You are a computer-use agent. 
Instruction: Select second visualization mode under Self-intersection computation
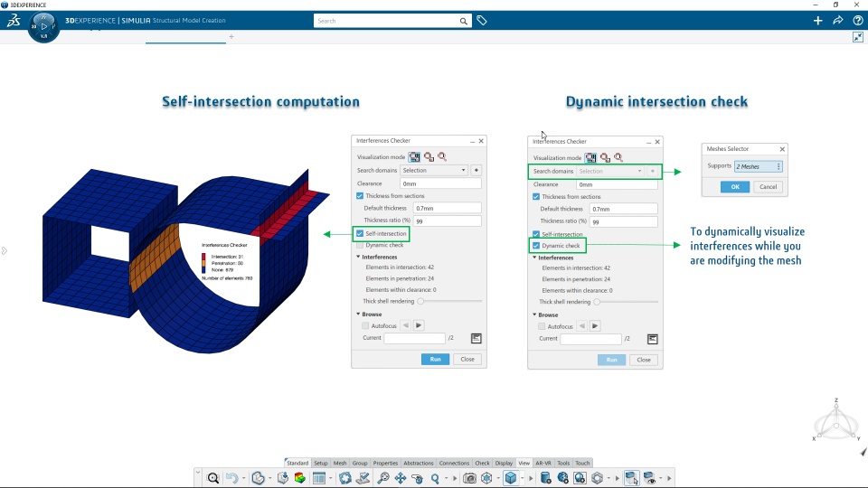tap(429, 157)
